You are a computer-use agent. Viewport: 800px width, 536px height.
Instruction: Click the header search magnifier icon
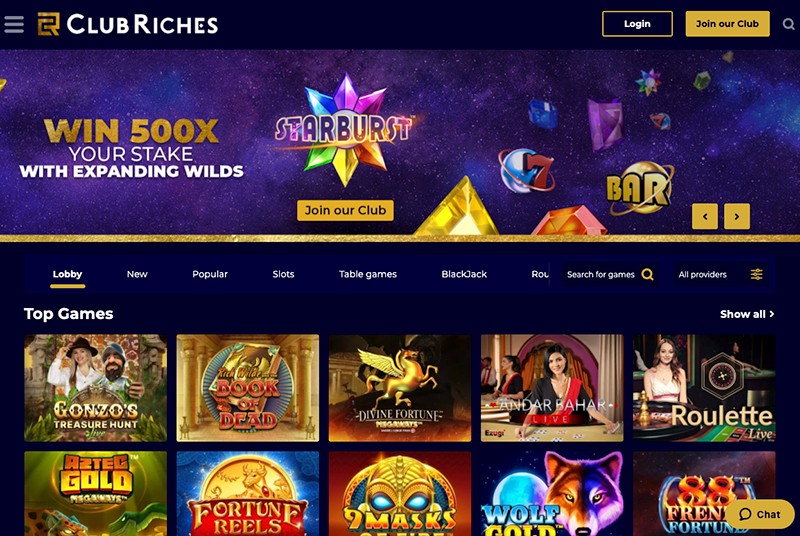[x=788, y=24]
